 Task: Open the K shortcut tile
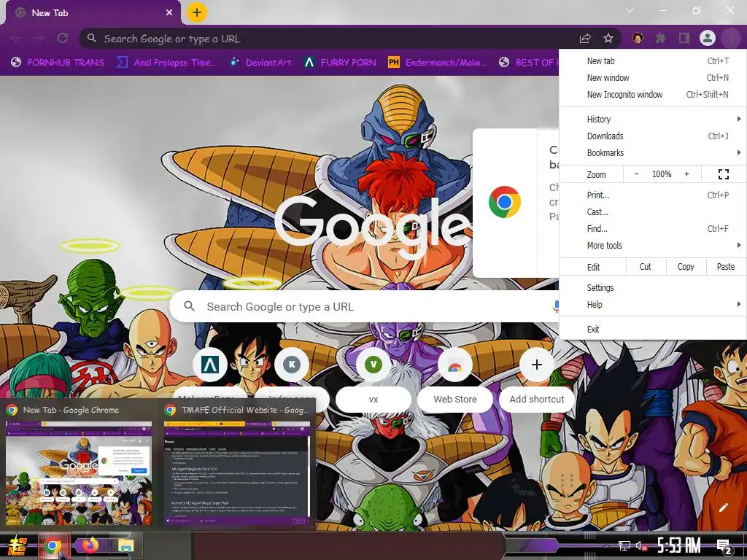[292, 365]
